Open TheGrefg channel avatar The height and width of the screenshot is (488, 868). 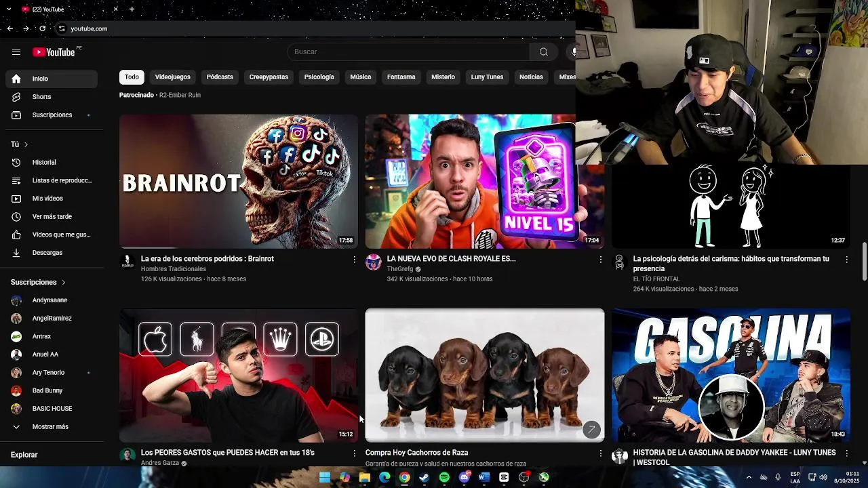click(x=373, y=262)
